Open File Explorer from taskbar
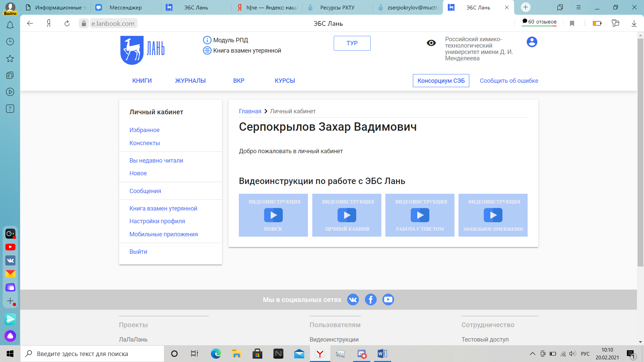The height and width of the screenshot is (362, 644). (236, 354)
